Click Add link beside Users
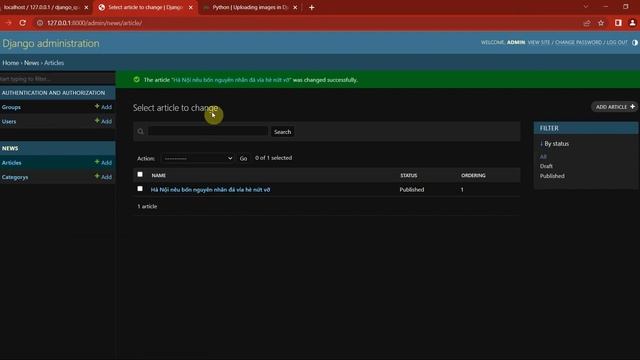The width and height of the screenshot is (640, 360). (x=107, y=121)
